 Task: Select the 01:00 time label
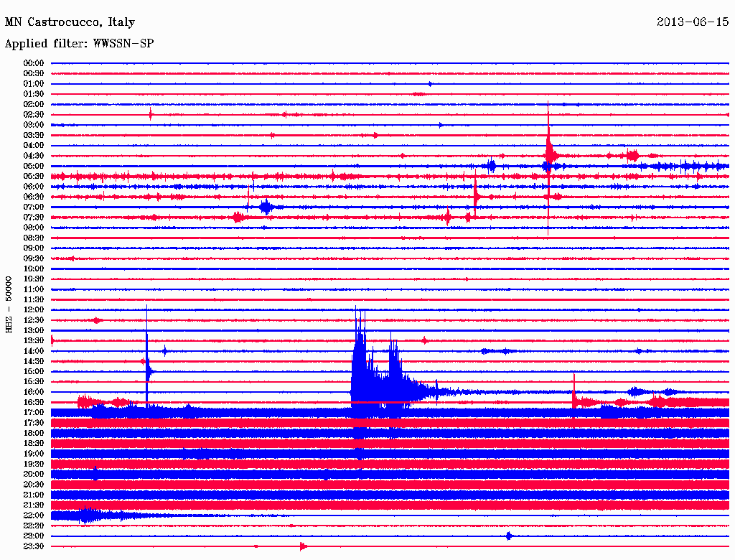click(34, 84)
